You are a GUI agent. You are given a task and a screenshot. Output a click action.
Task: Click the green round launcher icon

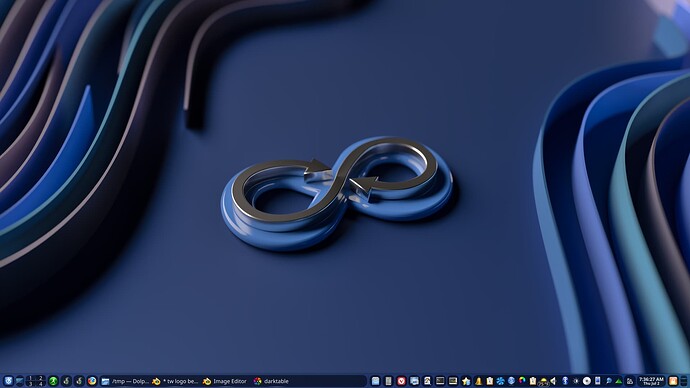pyautogui.click(x=53, y=381)
